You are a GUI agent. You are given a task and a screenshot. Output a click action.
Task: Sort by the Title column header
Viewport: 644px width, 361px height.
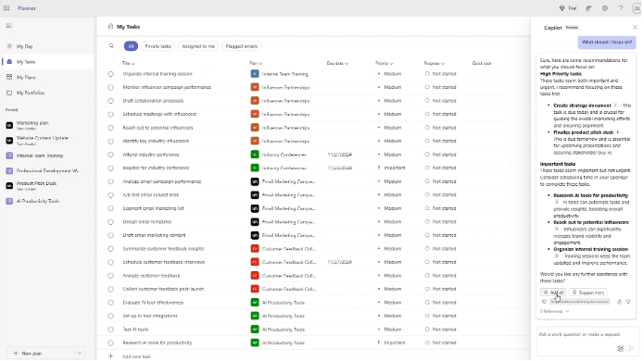(x=128, y=63)
